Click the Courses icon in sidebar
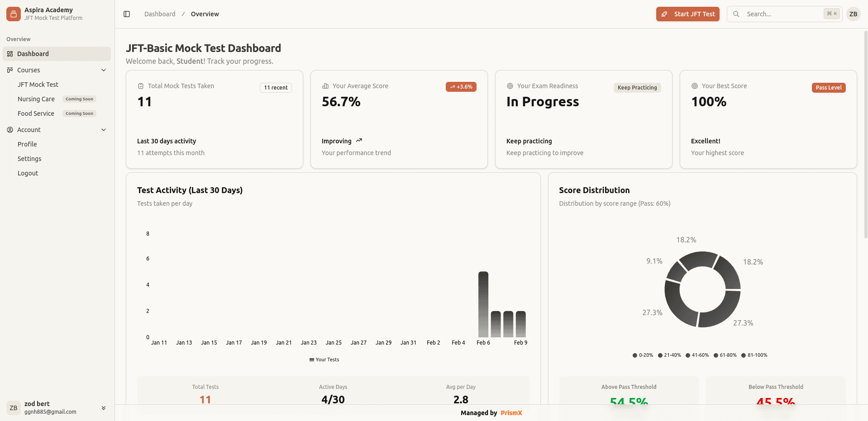The image size is (868, 421). click(10, 70)
